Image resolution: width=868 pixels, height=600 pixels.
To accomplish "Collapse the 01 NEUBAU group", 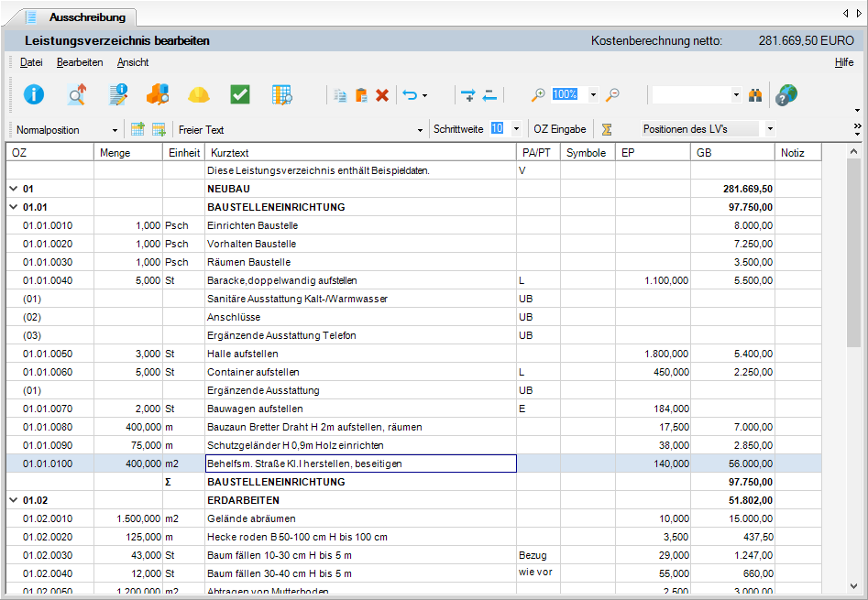I will coord(14,189).
